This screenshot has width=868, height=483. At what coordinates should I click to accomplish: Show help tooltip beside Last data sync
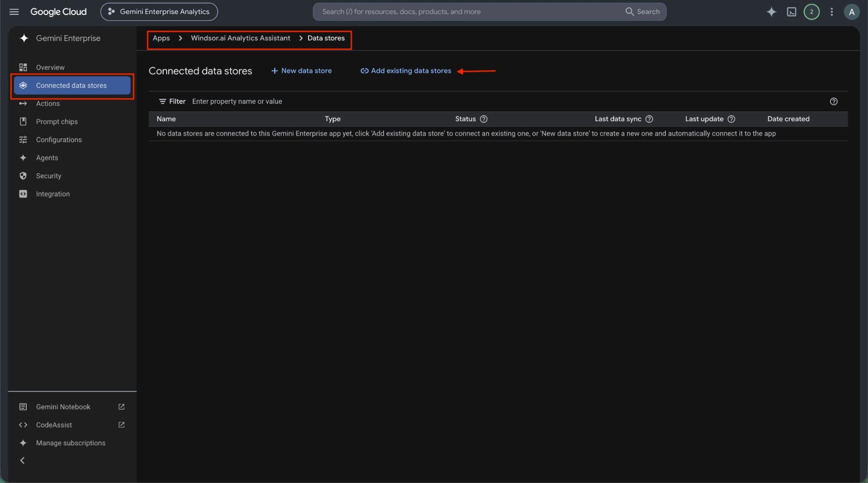pyautogui.click(x=649, y=119)
